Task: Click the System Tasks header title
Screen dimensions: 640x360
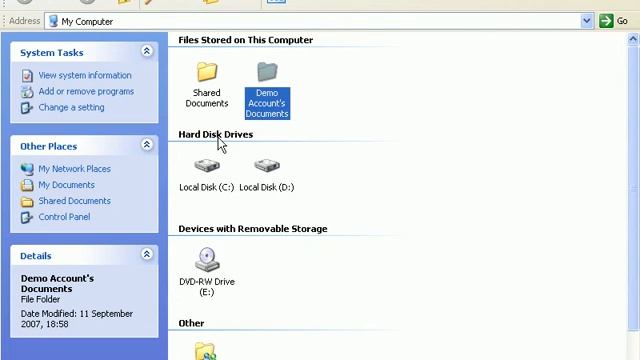Action: (x=52, y=53)
